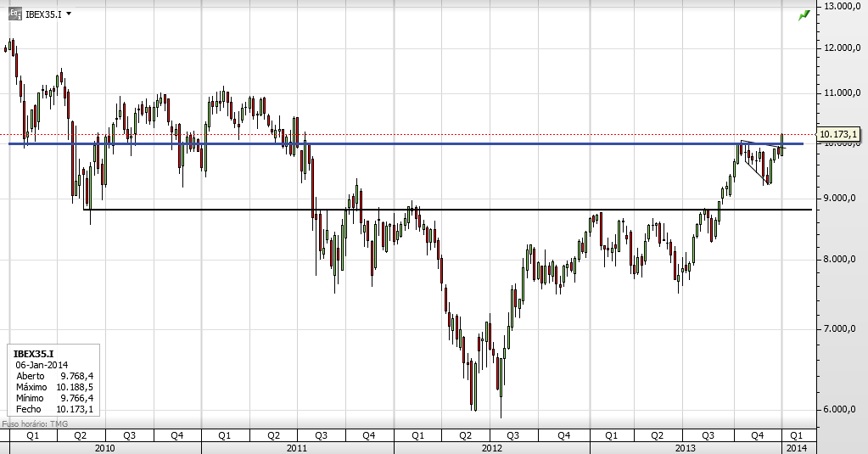868x454 pixels.
Task: Open the IBEX35.I symbol dropdown arrow
Action: click(x=69, y=14)
